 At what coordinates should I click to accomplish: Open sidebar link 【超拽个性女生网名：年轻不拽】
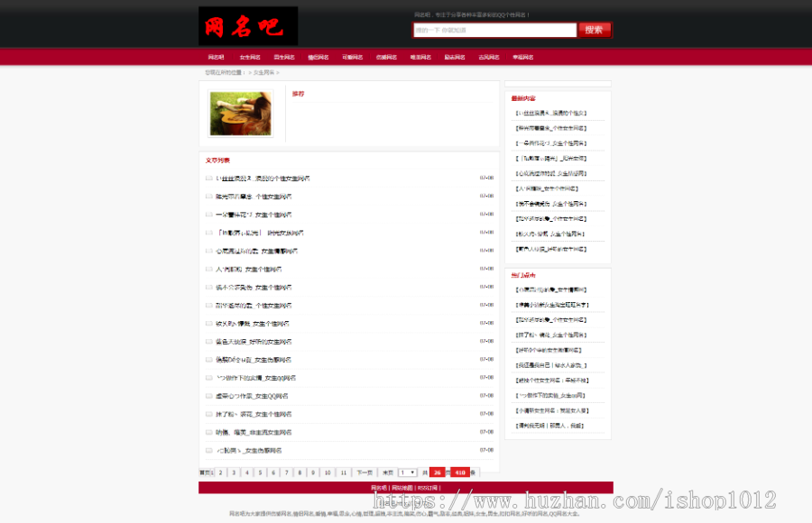552,381
